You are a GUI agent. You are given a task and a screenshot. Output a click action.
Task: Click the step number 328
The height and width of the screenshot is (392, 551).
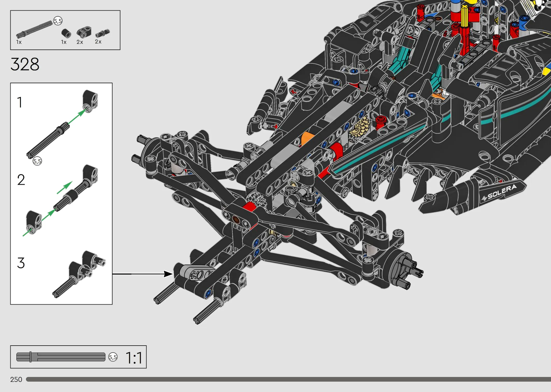[x=25, y=64]
